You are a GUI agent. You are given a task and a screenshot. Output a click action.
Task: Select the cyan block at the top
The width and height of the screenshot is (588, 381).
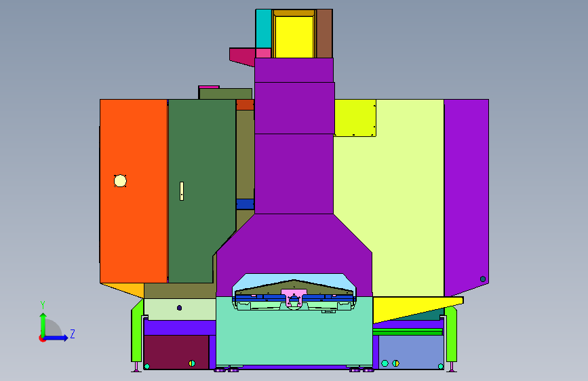pos(264,29)
